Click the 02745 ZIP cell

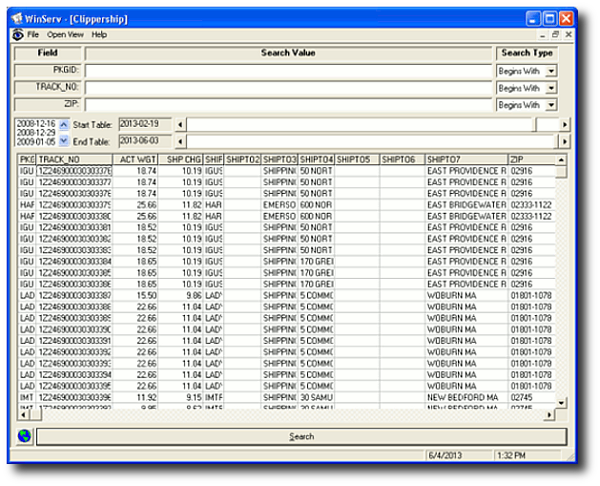point(532,397)
